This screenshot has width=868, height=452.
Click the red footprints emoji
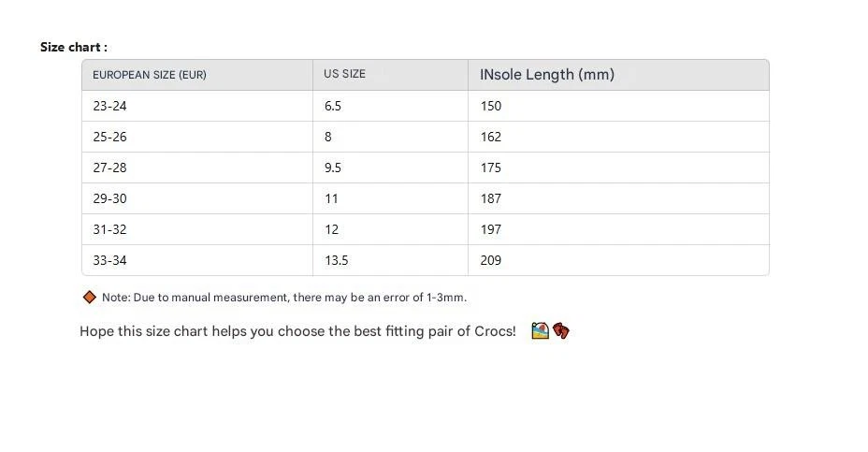[x=560, y=330]
